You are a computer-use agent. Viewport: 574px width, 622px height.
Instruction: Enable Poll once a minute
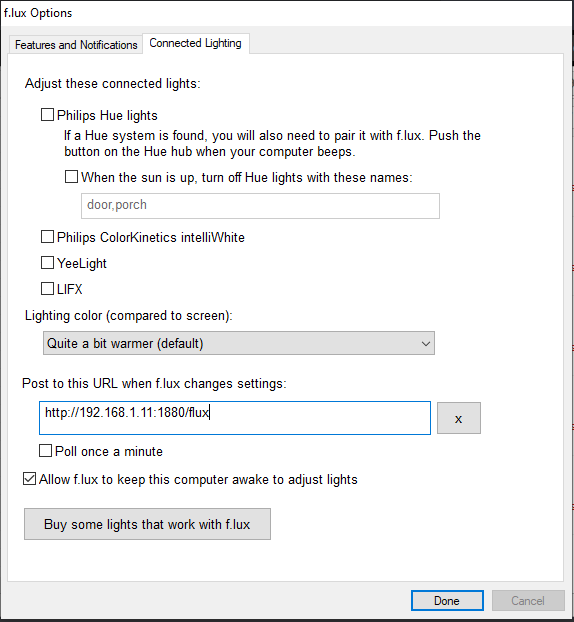coord(46,451)
